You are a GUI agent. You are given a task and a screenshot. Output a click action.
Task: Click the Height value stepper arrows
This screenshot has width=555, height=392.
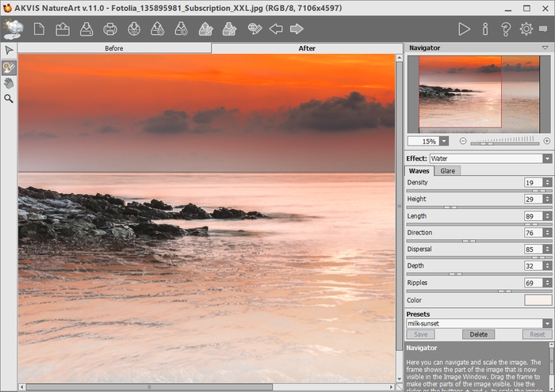point(548,199)
